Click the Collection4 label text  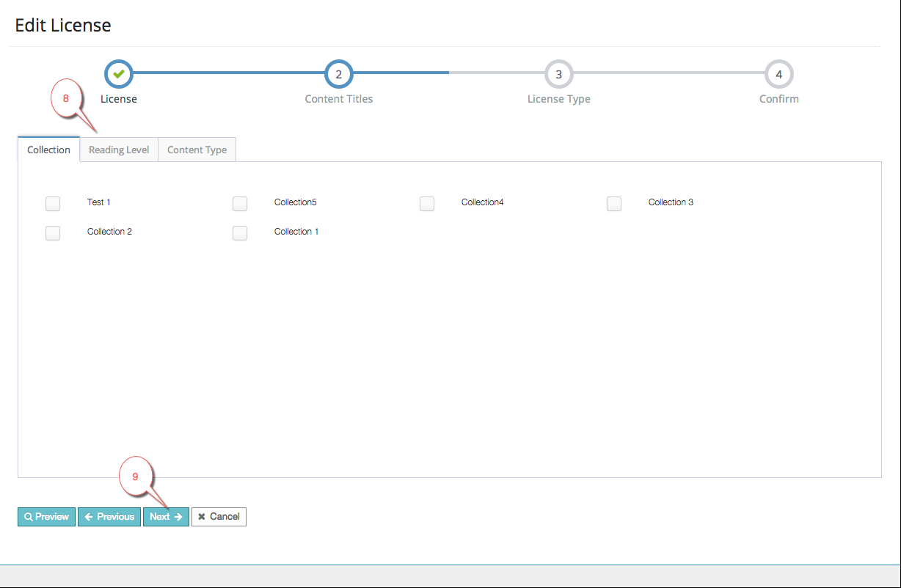point(483,202)
